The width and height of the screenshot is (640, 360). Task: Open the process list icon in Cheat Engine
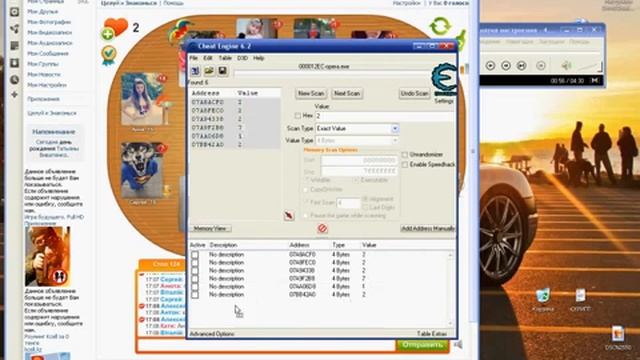click(x=196, y=71)
